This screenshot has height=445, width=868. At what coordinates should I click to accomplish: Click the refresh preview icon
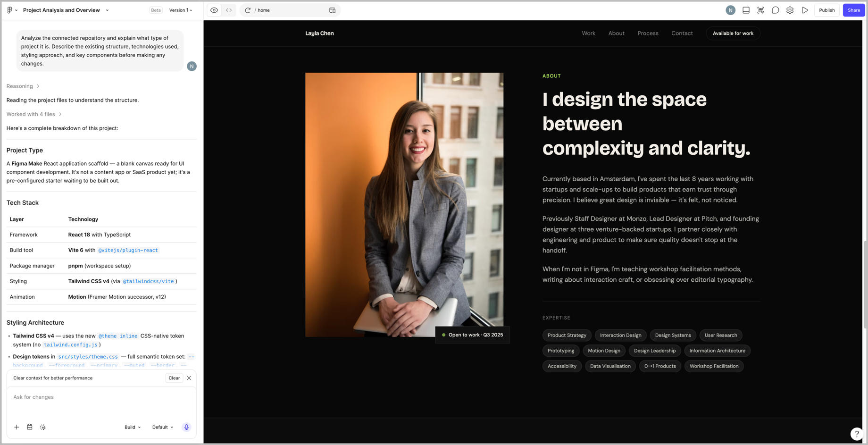click(x=248, y=10)
